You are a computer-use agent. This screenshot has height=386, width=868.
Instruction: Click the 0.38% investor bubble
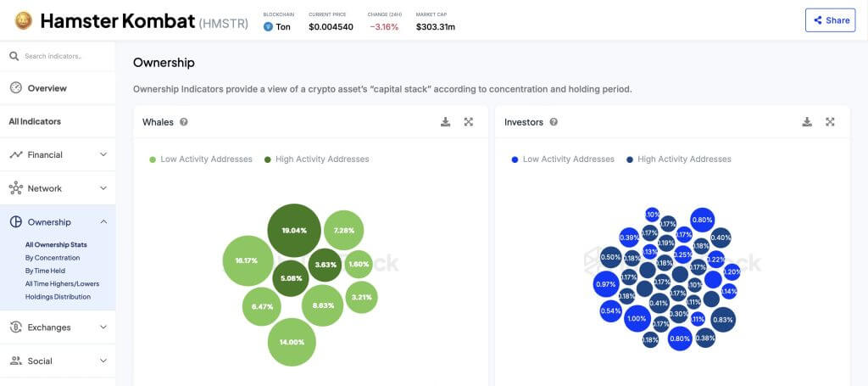click(704, 338)
